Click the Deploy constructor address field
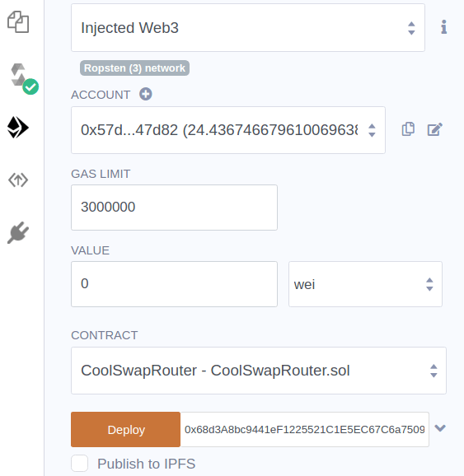This screenshot has width=464, height=476. pos(304,429)
